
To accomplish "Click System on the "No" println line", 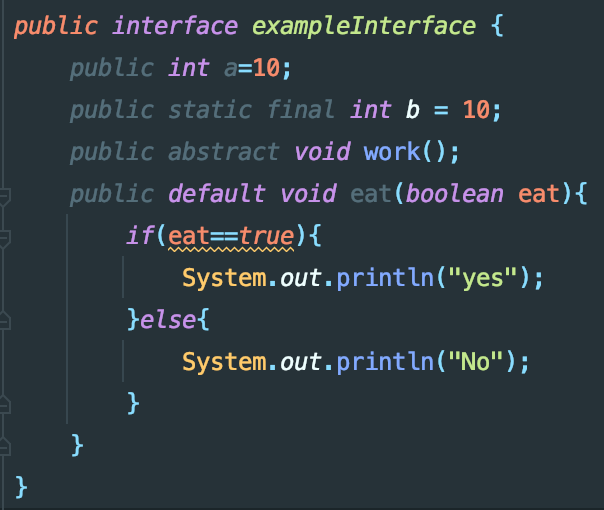I will click(x=224, y=362).
